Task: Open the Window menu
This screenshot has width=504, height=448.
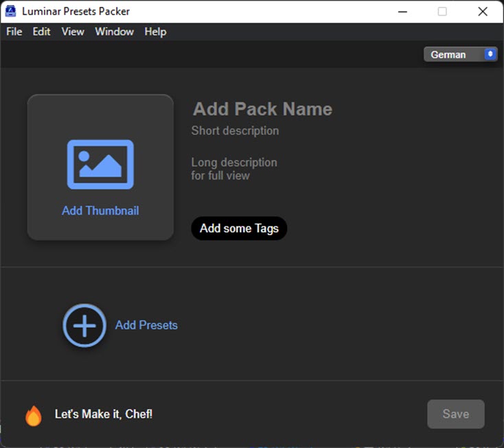Action: 114,32
